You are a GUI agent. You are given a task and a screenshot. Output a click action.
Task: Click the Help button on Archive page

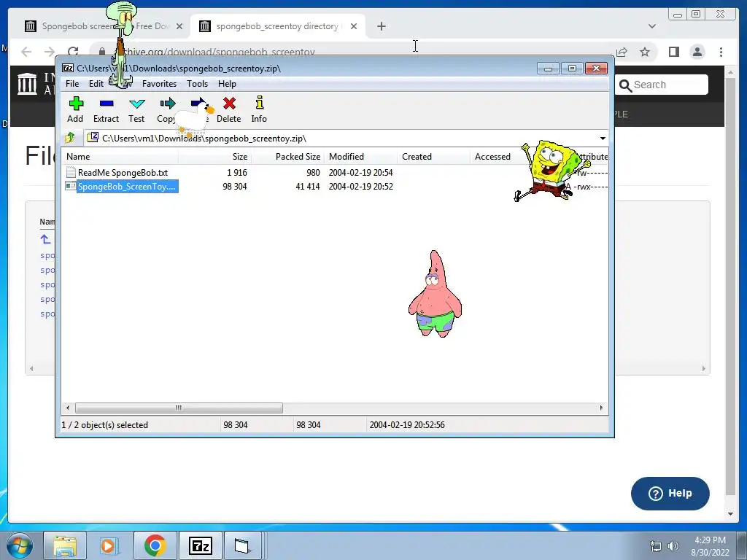point(670,494)
